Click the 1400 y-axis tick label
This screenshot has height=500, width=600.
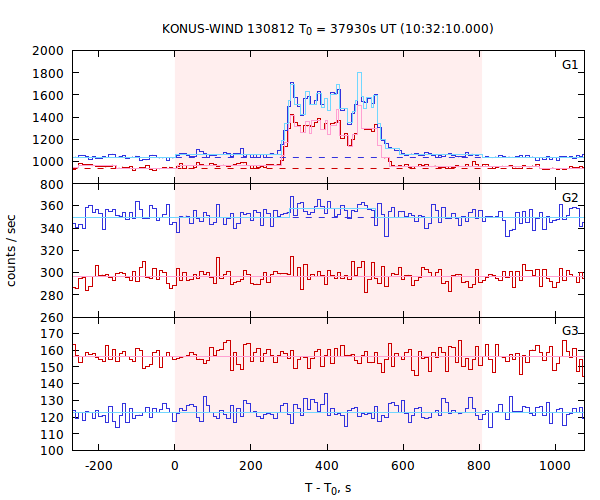(48, 117)
